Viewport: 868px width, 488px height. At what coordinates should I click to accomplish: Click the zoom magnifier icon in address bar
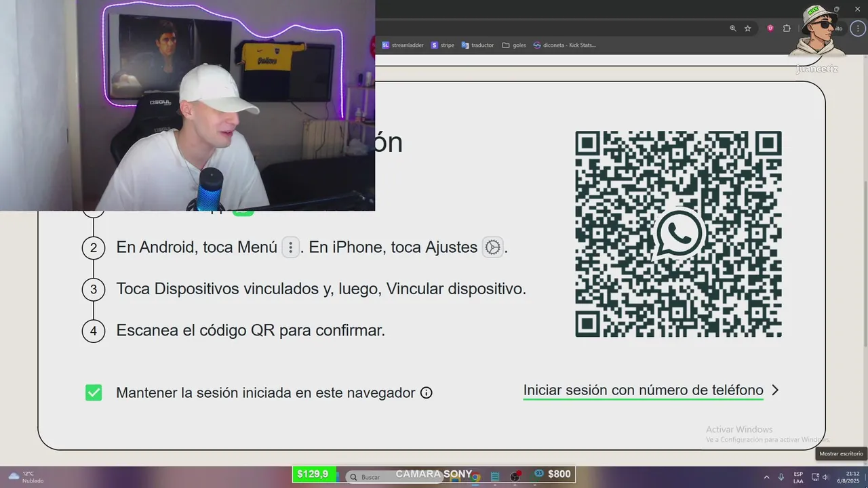point(733,28)
